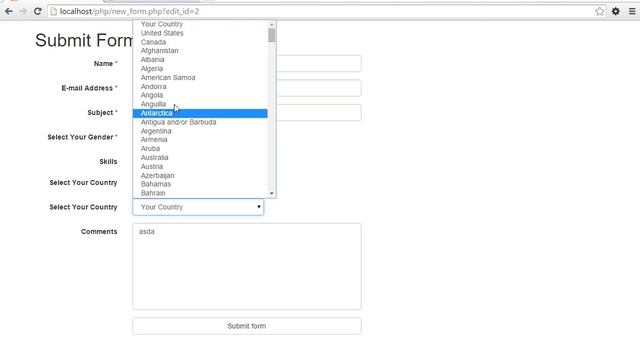Screen dimensions: 640x360
Task: Click the list scrollbar up arrow
Action: point(272,24)
